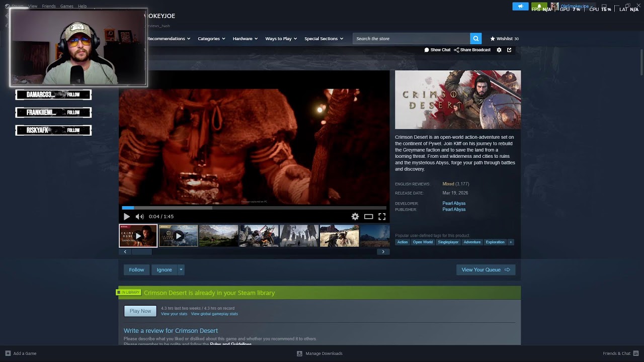Switch video to theater mode
The image size is (644, 362).
pyautogui.click(x=369, y=217)
